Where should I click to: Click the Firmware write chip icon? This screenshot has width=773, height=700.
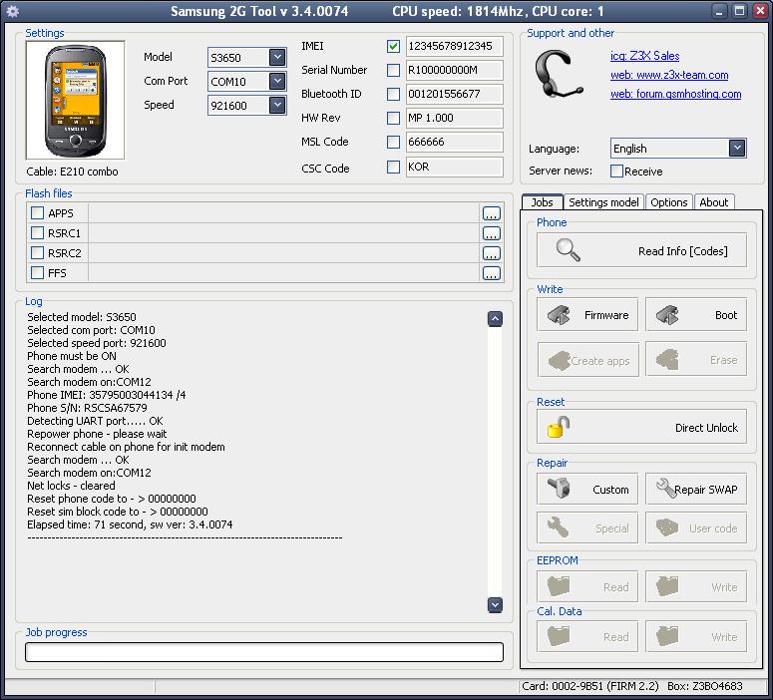(559, 314)
